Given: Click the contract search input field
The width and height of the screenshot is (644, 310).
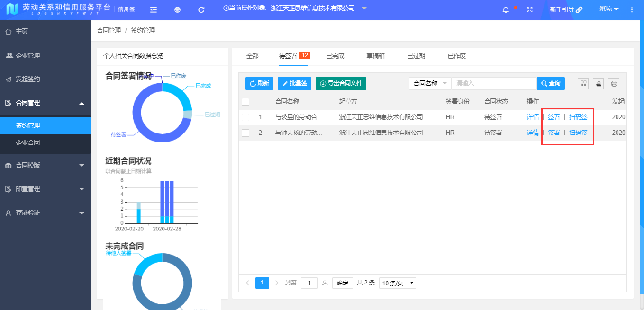Looking at the screenshot, I should (x=494, y=83).
